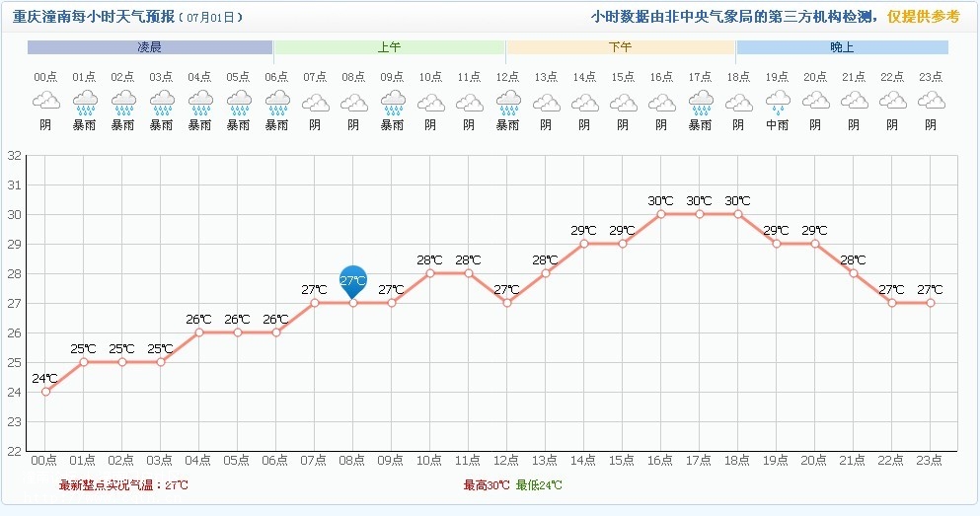The width and height of the screenshot is (980, 516).
Task: Click the 19点 moderate rain icon
Action: click(x=778, y=103)
